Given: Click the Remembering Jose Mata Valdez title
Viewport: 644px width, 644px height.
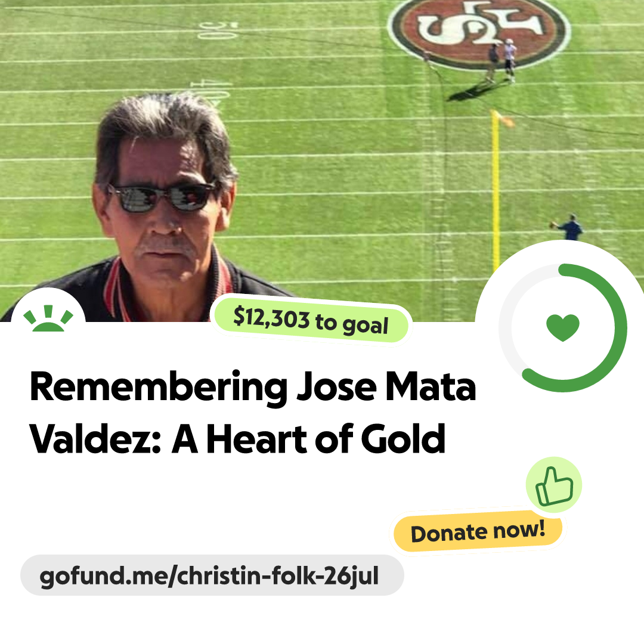Looking at the screenshot, I should [253, 413].
